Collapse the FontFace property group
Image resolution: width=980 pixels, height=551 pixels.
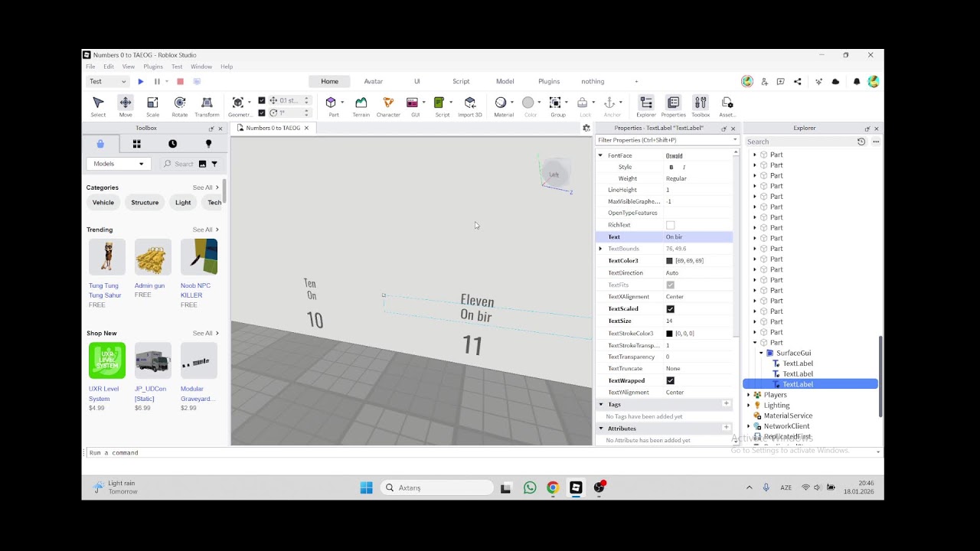point(600,155)
